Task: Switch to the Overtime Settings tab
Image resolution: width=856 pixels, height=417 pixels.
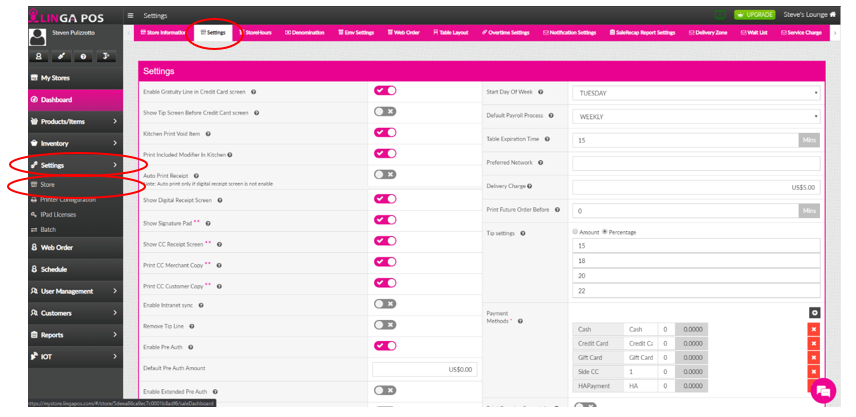Action: coord(506,33)
